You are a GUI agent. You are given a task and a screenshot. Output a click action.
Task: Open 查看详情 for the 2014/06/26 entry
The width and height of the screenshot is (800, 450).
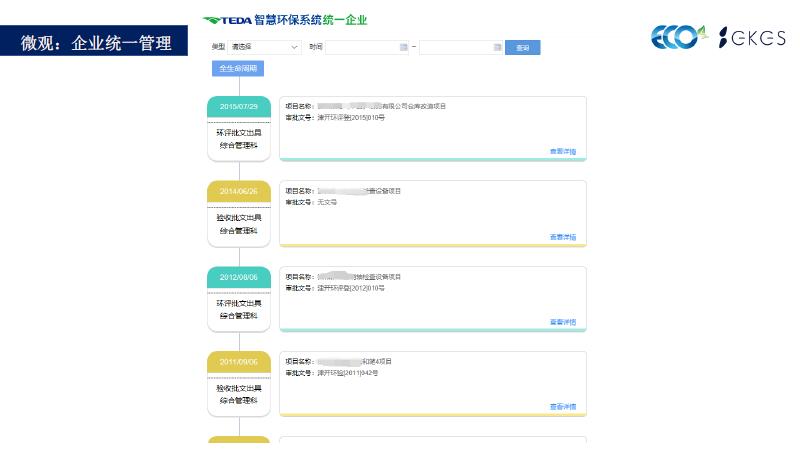(562, 237)
